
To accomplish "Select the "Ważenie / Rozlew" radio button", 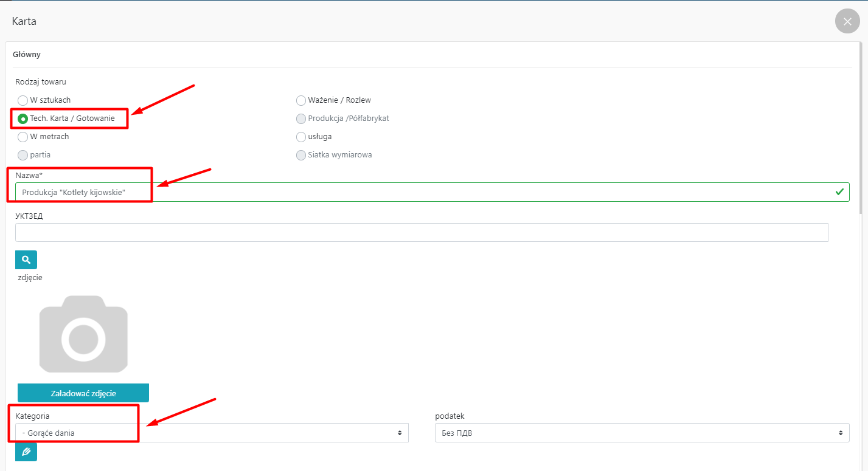I will (x=300, y=100).
